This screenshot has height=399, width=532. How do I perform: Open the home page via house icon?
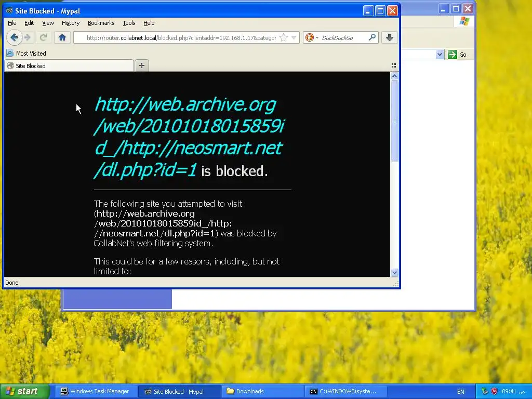[x=62, y=37]
